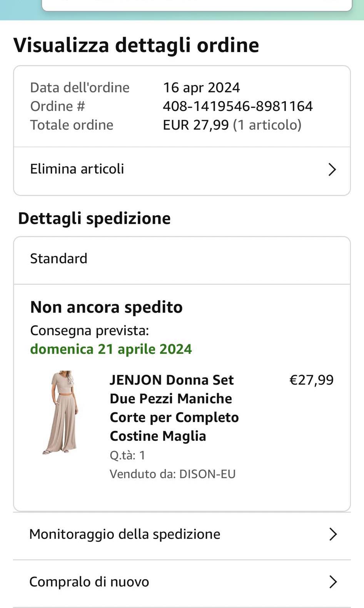
Task: Click the green delivery date domenica 21 aprile
Action: tap(111, 349)
